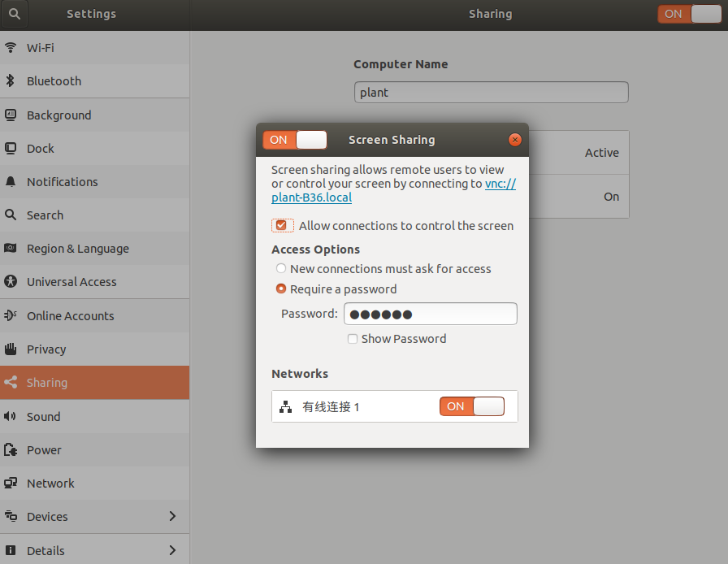Viewport: 728px width, 564px height.
Task: Select Require a password option
Action: [x=281, y=289]
